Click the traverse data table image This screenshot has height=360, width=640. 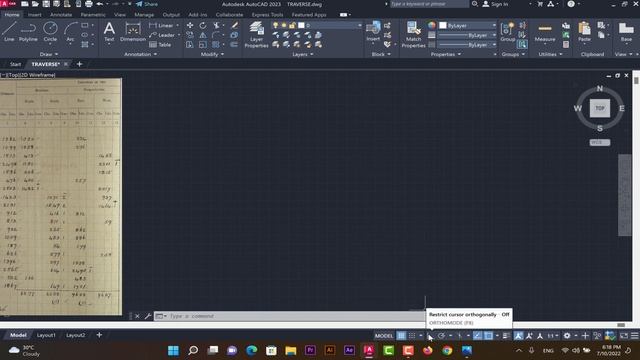61,197
